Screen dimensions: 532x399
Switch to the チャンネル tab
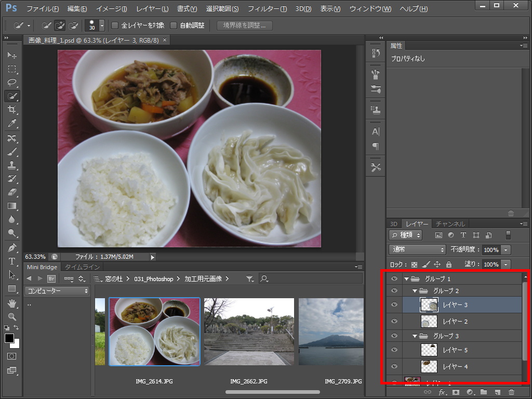[450, 224]
